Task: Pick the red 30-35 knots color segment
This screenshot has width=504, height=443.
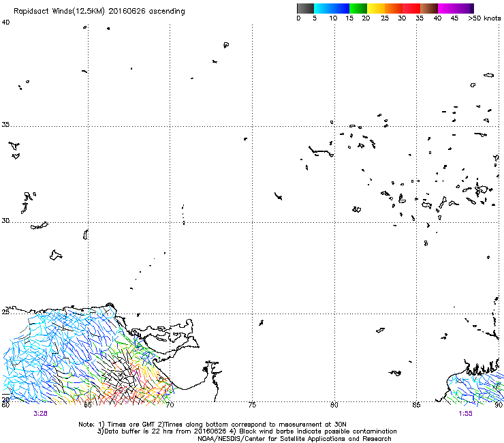Action: [x=411, y=8]
